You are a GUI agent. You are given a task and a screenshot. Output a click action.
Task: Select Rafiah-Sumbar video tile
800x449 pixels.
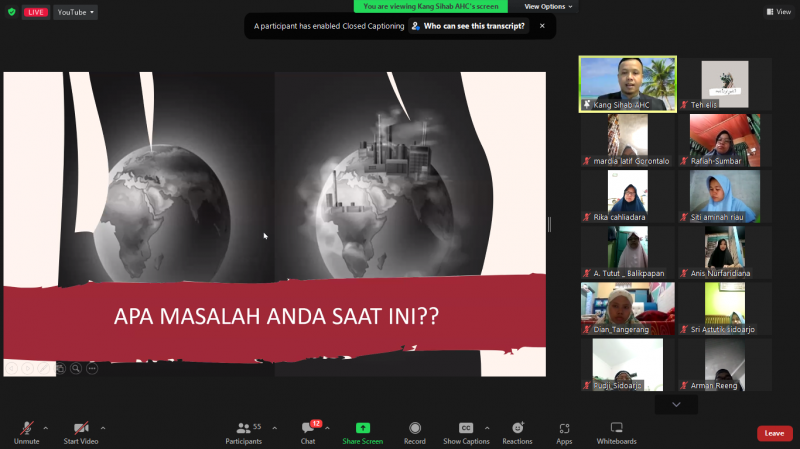point(725,140)
